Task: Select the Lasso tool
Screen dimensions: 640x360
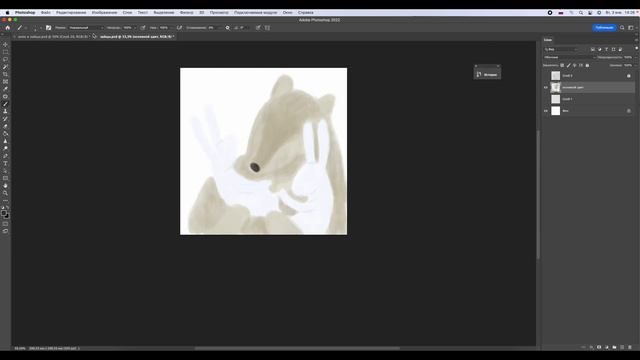Action: [x=5, y=59]
